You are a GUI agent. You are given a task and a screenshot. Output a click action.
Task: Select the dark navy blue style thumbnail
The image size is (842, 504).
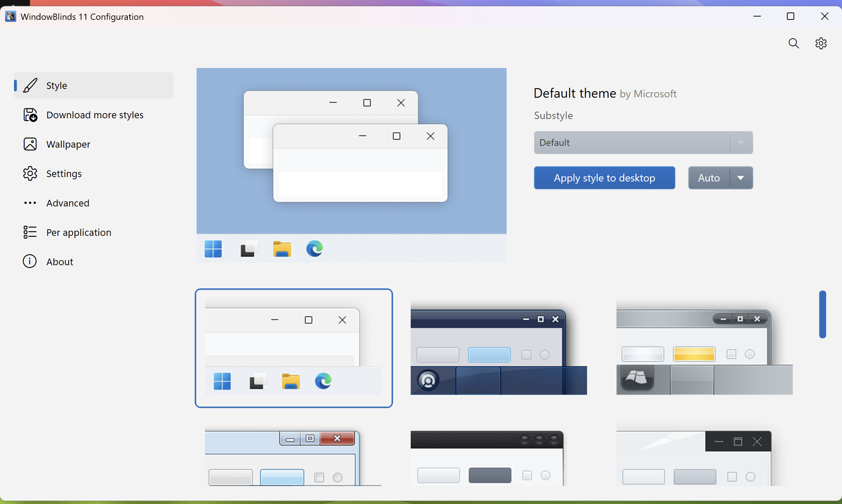click(499, 348)
